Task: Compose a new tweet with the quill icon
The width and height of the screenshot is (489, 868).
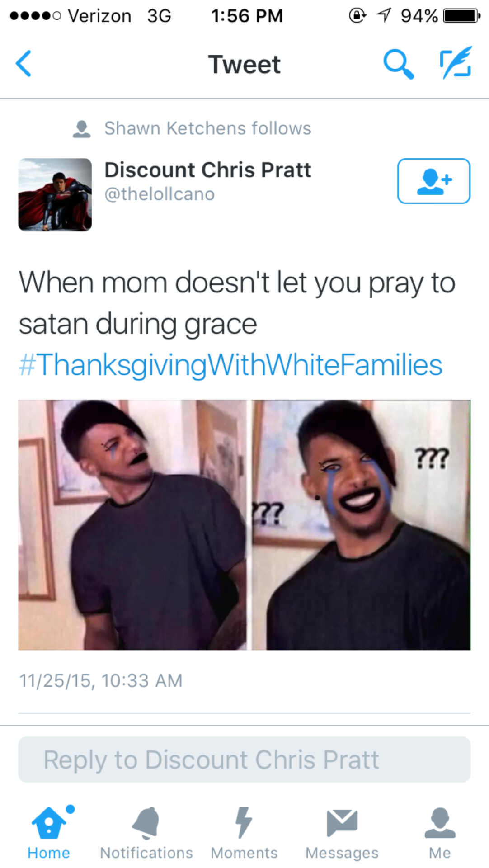Action: coord(456,62)
